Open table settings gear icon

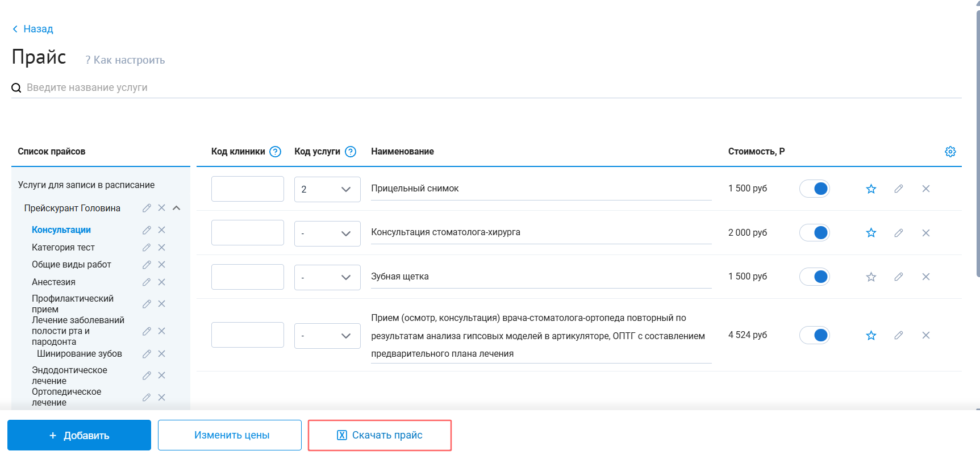click(950, 152)
